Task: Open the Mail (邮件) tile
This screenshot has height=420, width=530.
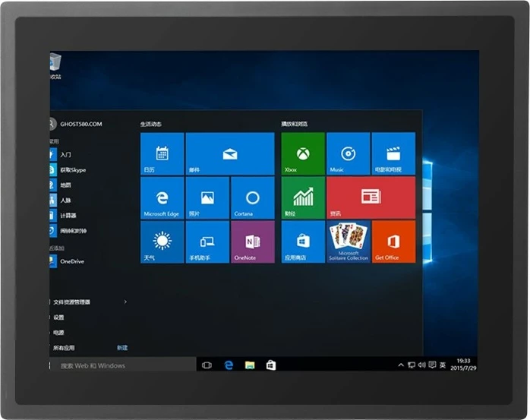Action: (x=229, y=154)
